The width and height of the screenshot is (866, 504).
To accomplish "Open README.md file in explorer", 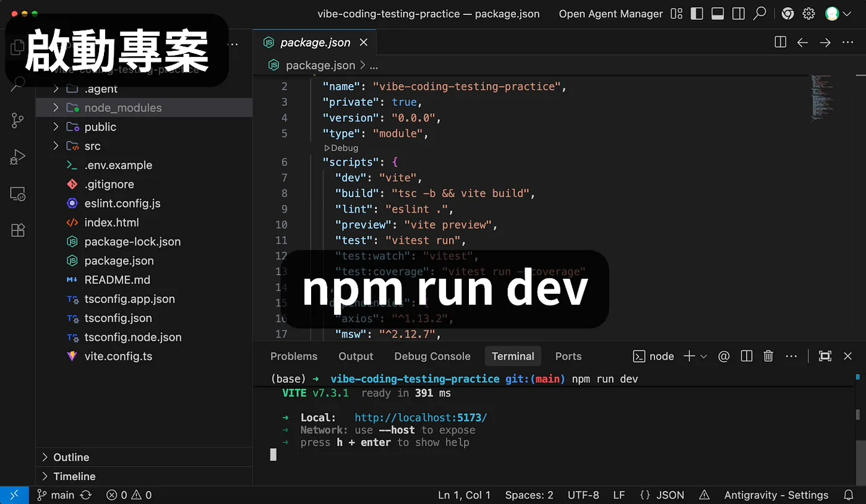I will point(118,280).
